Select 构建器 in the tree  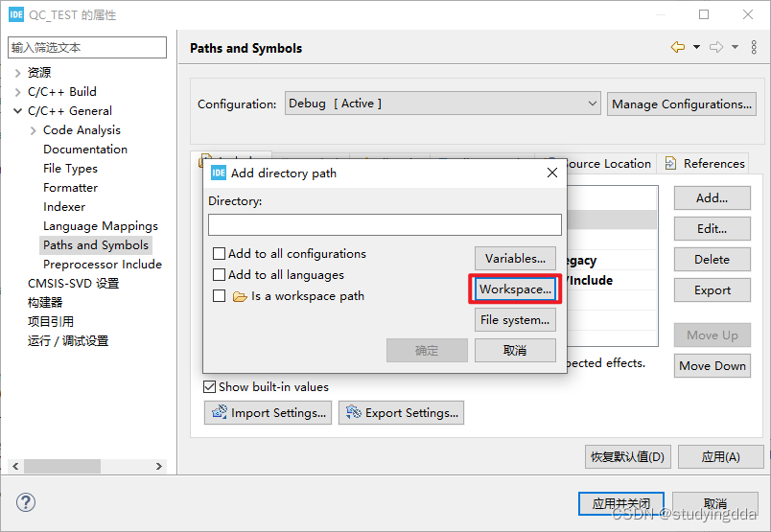pos(45,303)
